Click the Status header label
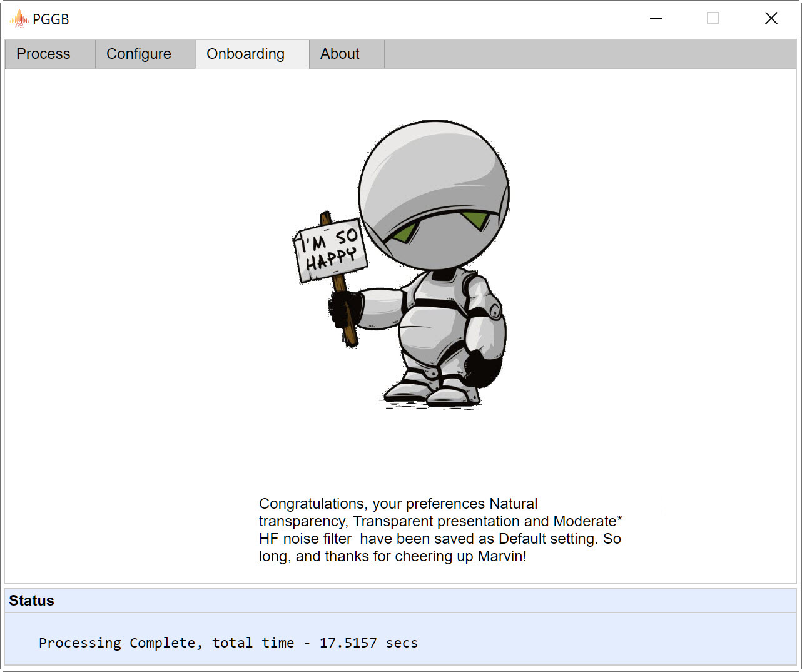Image resolution: width=802 pixels, height=672 pixels. (x=32, y=601)
